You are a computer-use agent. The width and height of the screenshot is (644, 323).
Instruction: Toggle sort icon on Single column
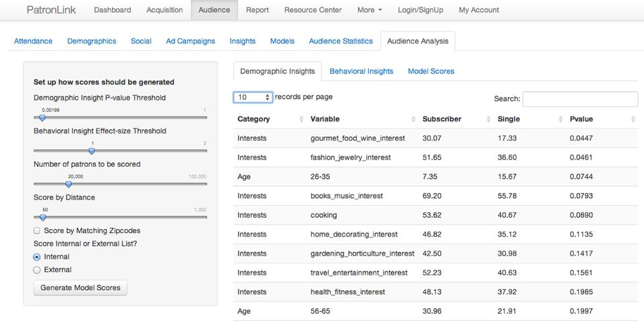tap(560, 119)
